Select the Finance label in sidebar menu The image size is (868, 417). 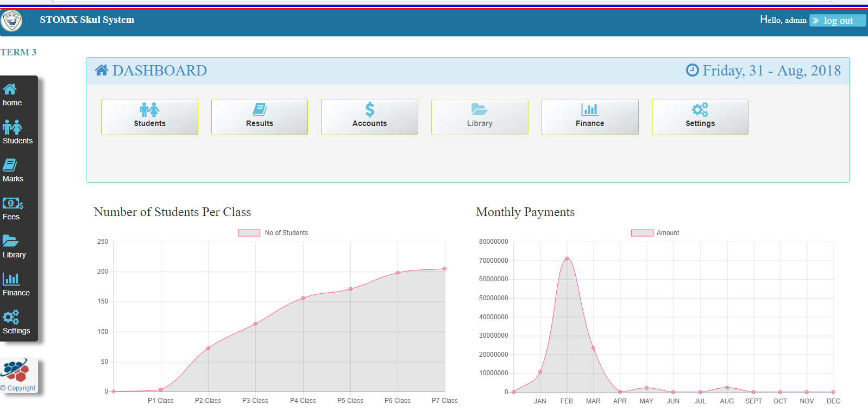tap(16, 293)
